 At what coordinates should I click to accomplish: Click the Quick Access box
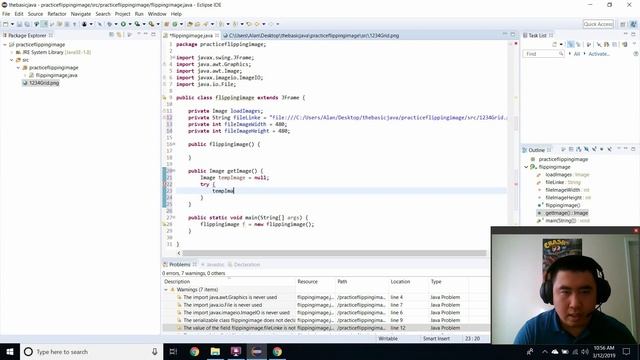(x=598, y=24)
